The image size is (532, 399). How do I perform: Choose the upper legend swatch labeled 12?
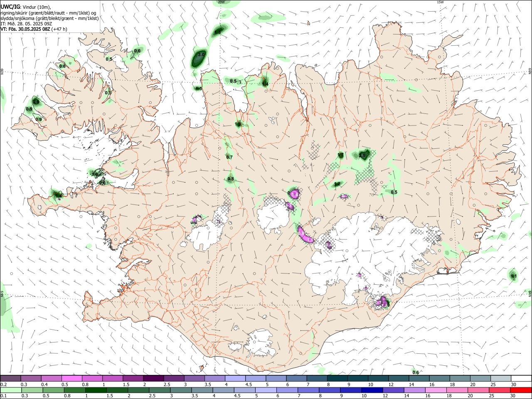[398, 378]
